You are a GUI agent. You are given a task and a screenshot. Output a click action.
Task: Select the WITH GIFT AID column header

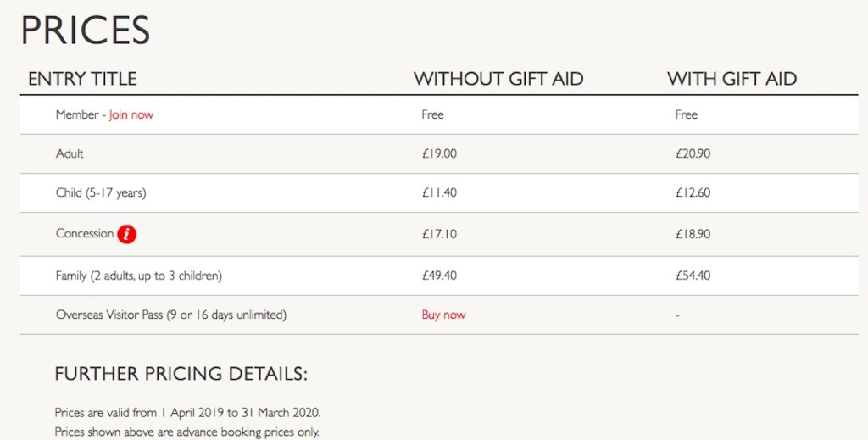click(x=732, y=79)
